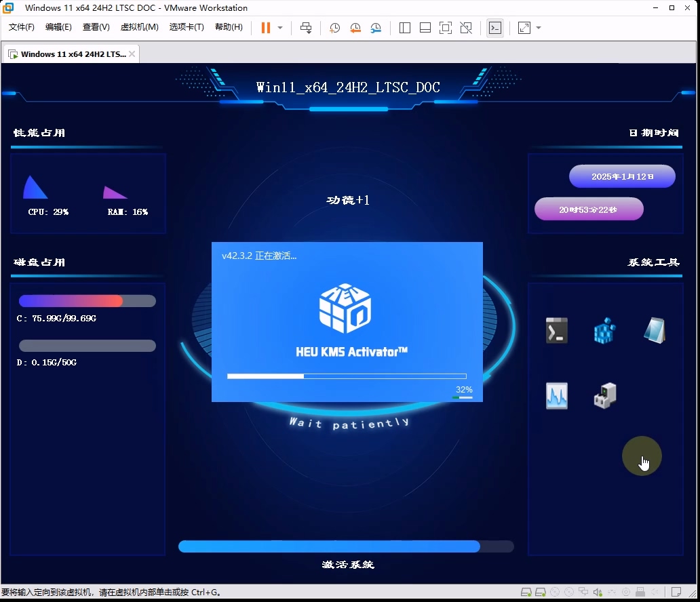Viewport: 700px width, 602px height.
Task: Toggle the thumbnail bar icon
Action: click(425, 28)
